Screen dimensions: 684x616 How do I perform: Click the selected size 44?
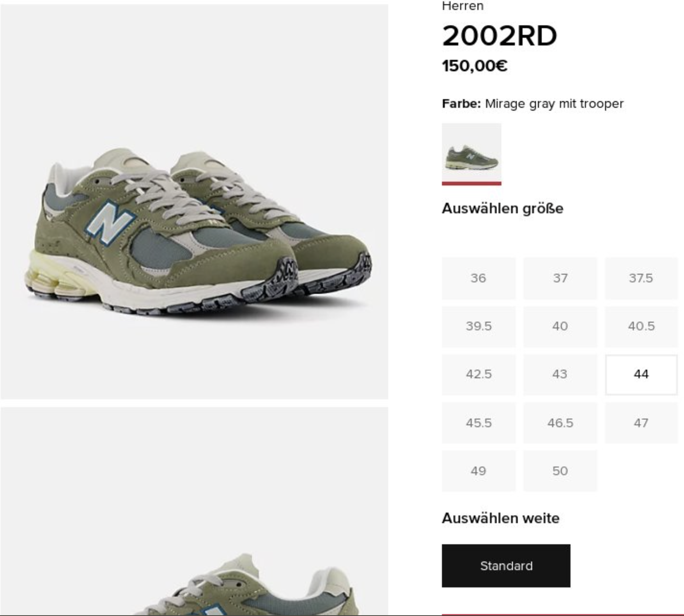click(641, 375)
